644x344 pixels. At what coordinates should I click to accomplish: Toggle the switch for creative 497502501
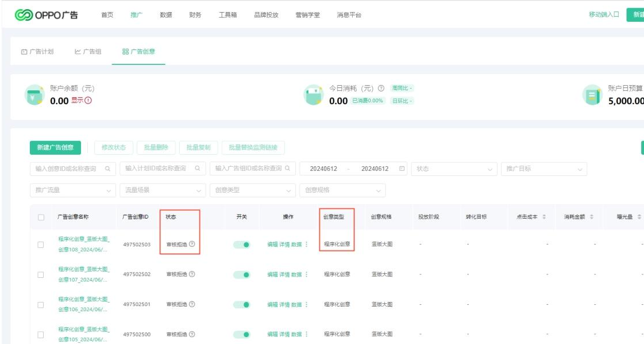pos(241,304)
